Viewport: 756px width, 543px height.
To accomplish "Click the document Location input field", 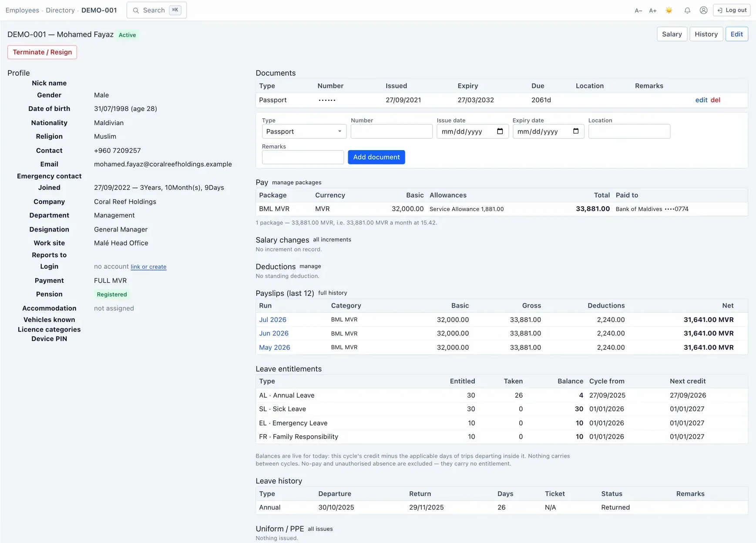I will click(629, 131).
